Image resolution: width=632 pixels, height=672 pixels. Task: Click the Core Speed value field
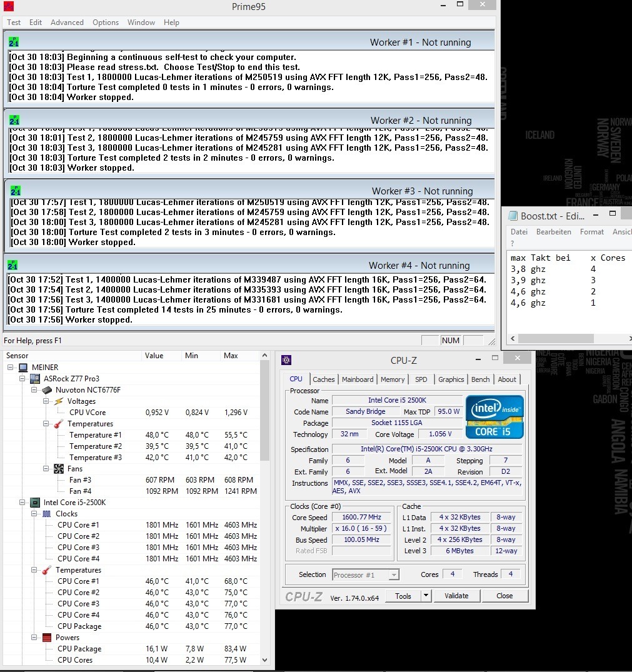point(361,518)
